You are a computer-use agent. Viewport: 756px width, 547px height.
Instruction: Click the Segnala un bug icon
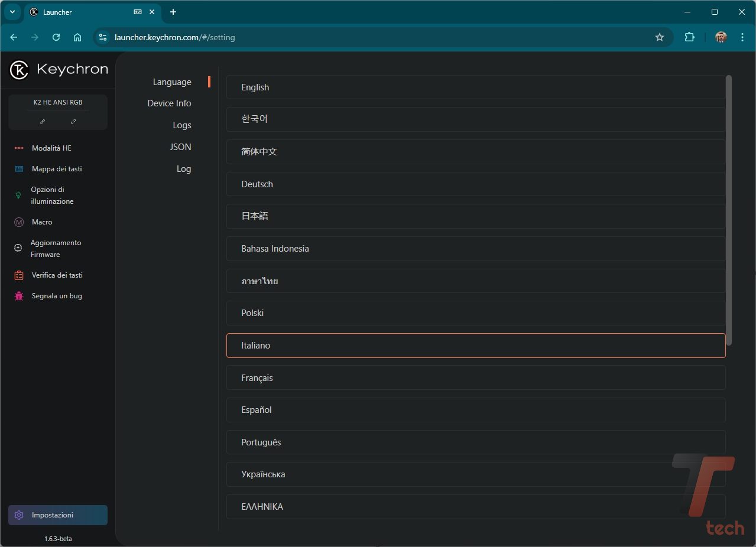click(x=19, y=296)
